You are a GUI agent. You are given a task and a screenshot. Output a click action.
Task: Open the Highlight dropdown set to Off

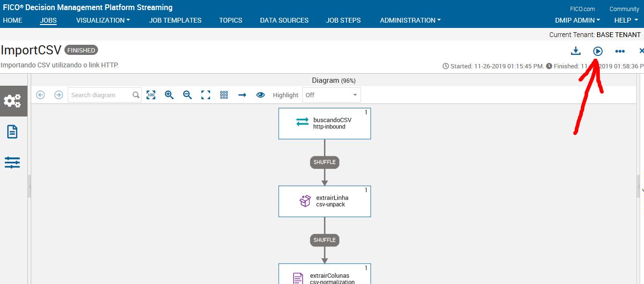(331, 94)
